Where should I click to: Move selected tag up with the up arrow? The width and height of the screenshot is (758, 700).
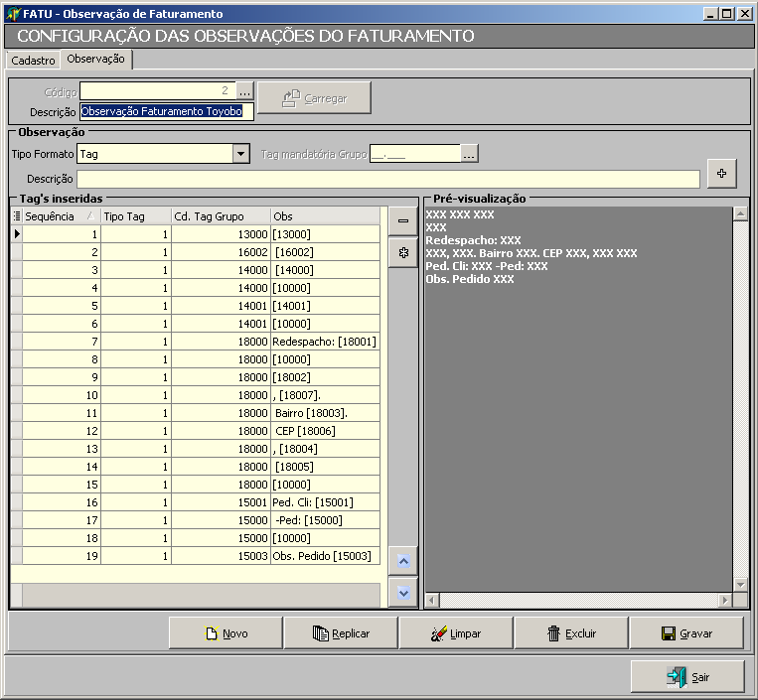(402, 561)
